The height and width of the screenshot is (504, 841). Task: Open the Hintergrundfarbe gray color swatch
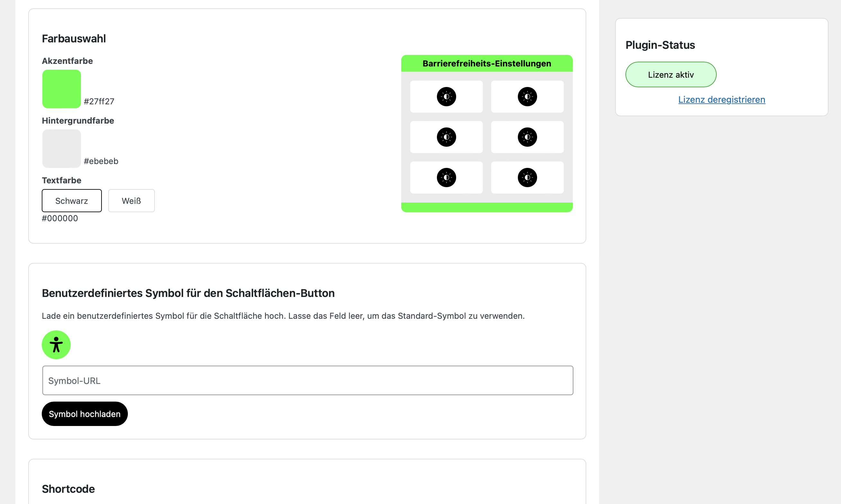pyautogui.click(x=61, y=148)
